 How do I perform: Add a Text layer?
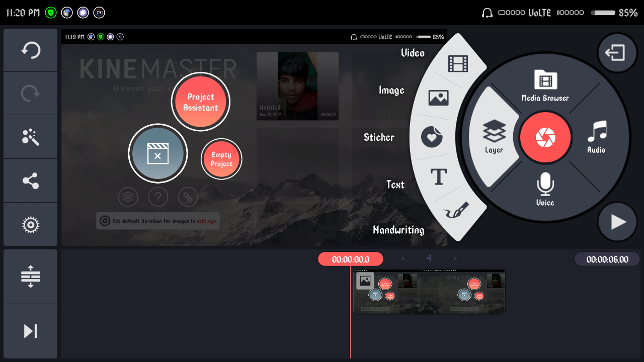tap(439, 177)
